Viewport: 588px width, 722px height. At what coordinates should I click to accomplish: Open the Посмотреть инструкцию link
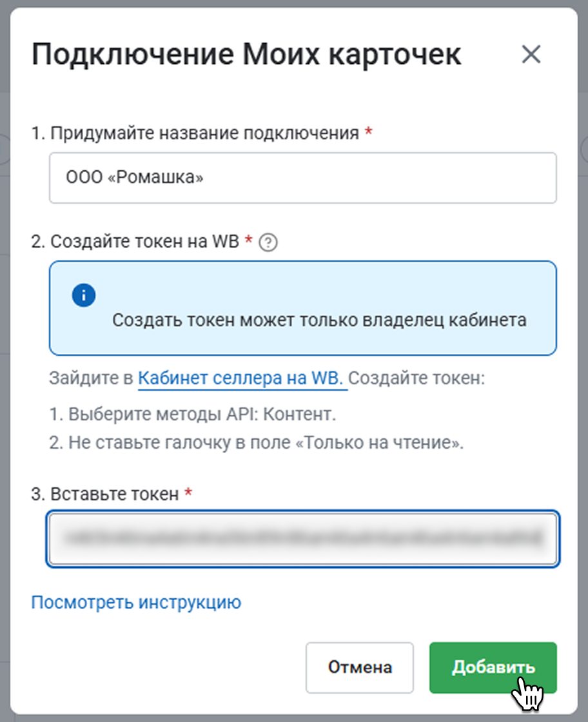(136, 602)
